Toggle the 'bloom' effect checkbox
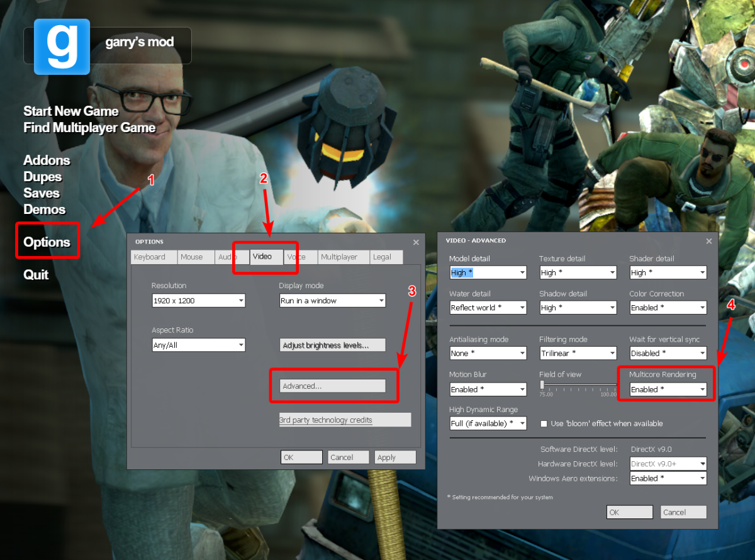The image size is (755, 560). pyautogui.click(x=544, y=423)
